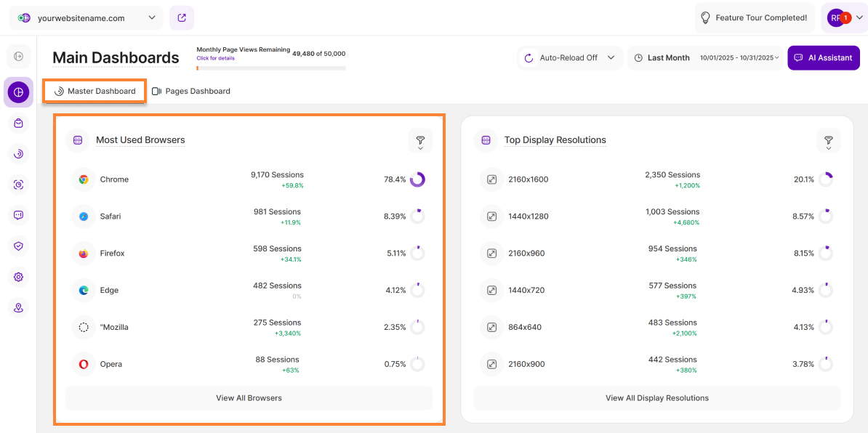This screenshot has width=868, height=433.
Task: Click the shield sidebar icon
Action: [x=19, y=246]
